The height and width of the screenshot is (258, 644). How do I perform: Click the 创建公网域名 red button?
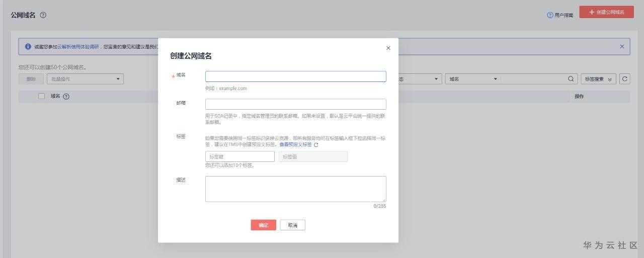pos(606,12)
